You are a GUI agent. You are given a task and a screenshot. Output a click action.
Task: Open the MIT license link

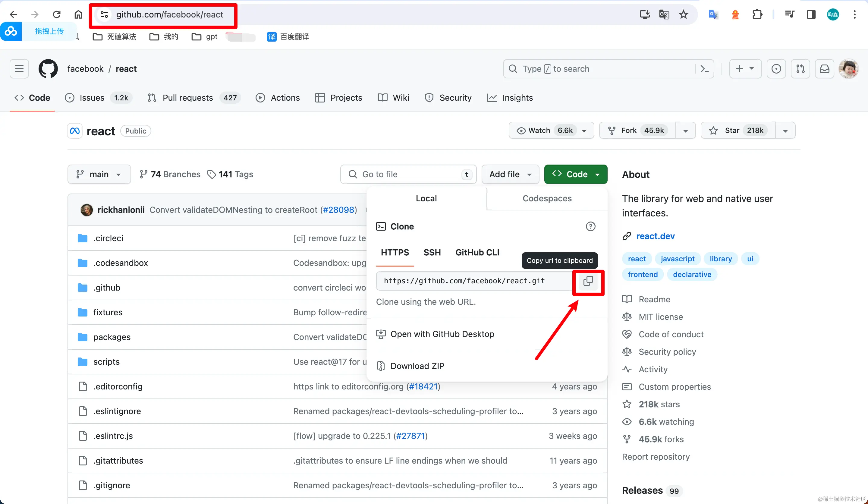coord(661,317)
